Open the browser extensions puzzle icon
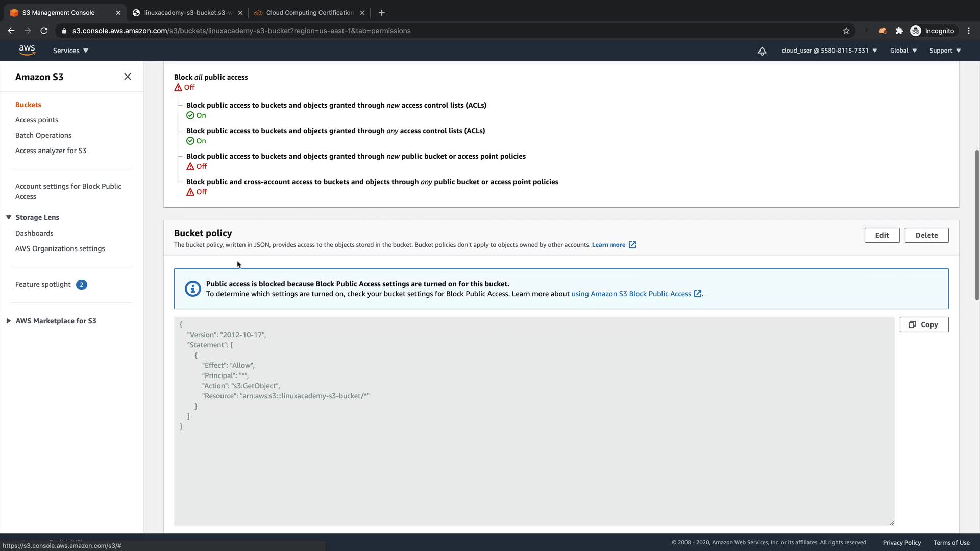980x551 pixels. click(x=899, y=31)
